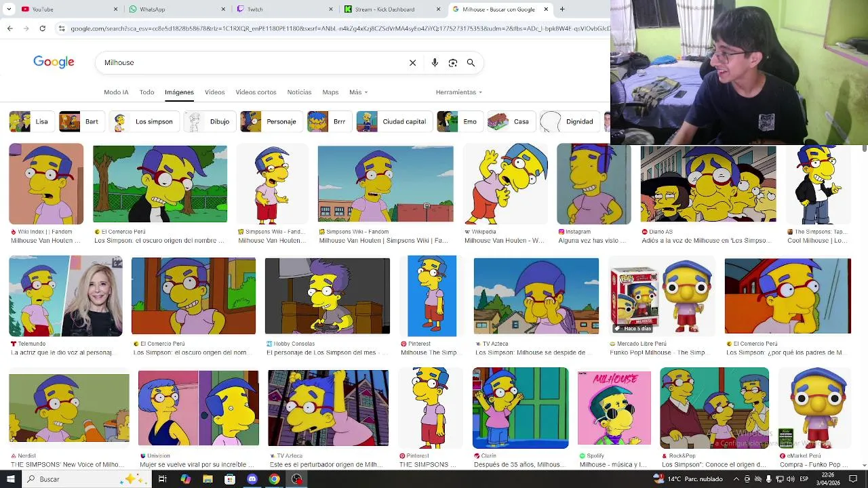This screenshot has width=868, height=488.
Task: Close the YouTube browser tab
Action: [x=115, y=9]
